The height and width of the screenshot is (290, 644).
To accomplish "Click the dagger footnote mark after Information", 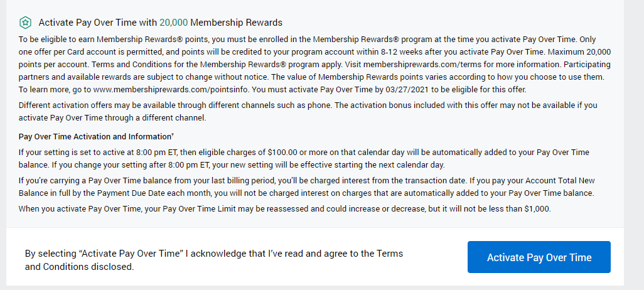I will tap(173, 134).
